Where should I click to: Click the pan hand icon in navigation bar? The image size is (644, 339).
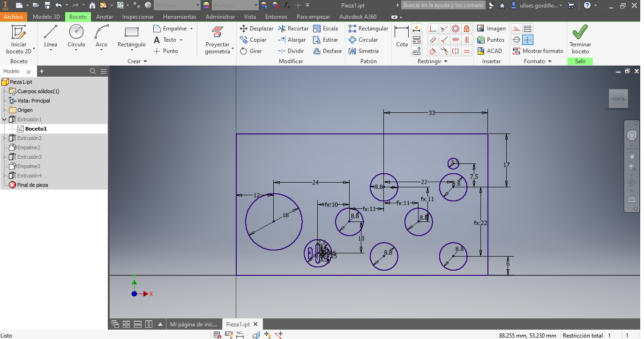pyautogui.click(x=632, y=155)
